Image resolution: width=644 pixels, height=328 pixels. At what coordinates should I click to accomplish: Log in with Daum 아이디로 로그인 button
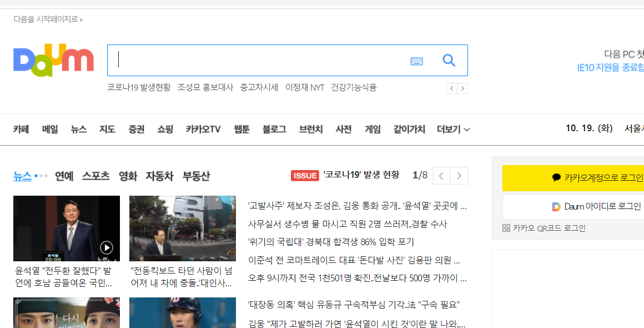tap(573, 206)
